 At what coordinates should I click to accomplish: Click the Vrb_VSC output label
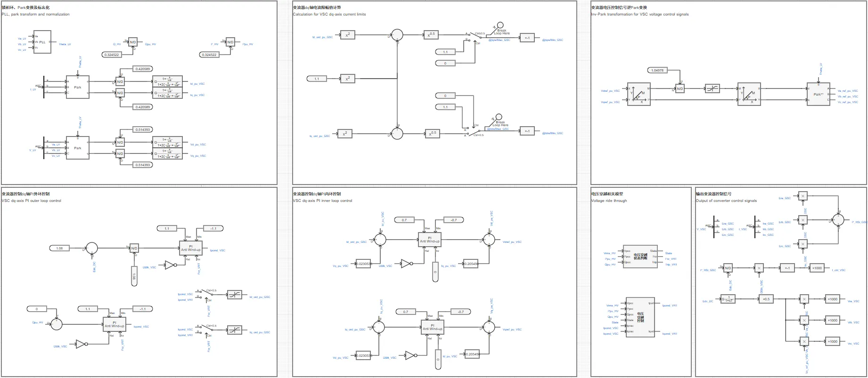pos(853,322)
